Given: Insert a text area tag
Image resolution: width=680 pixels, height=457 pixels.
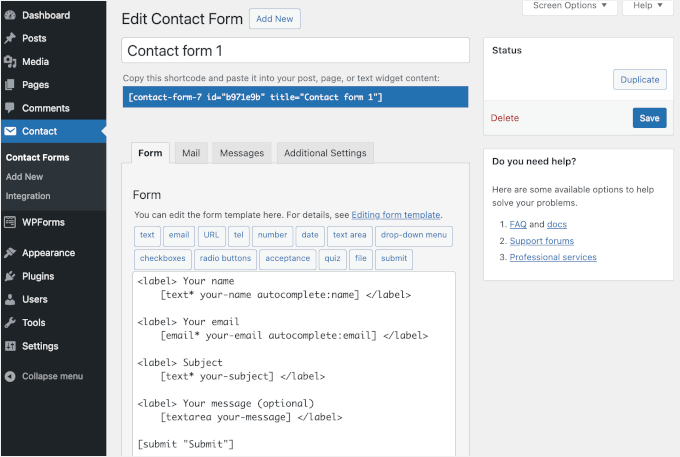Looking at the screenshot, I should click(350, 235).
